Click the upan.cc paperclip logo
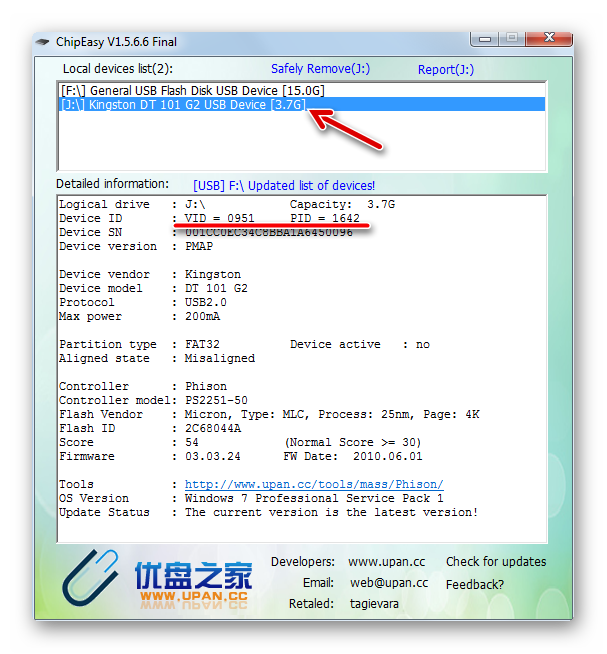This screenshot has width=607, height=654. click(91, 578)
